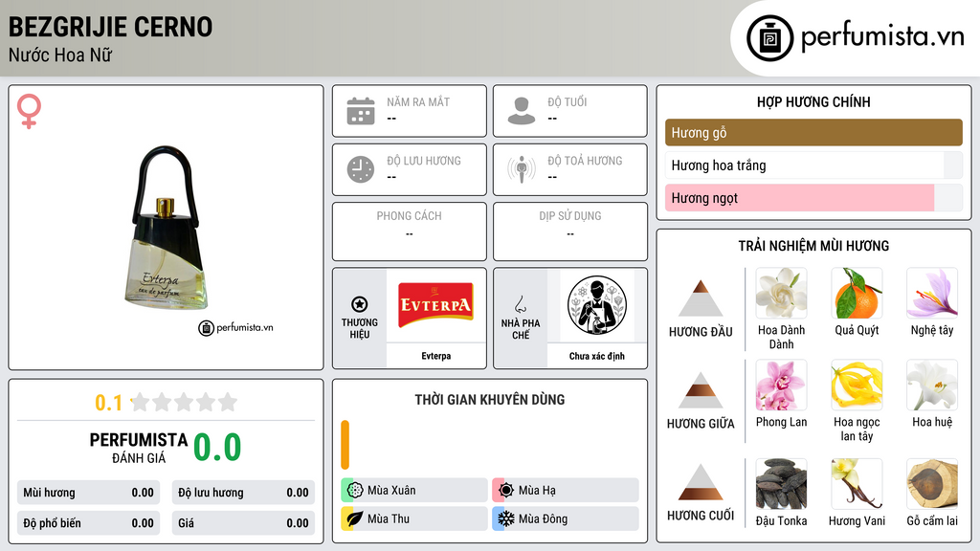Click the Hương đầu pyramid icon
This screenshot has height=551, width=980.
click(x=701, y=298)
